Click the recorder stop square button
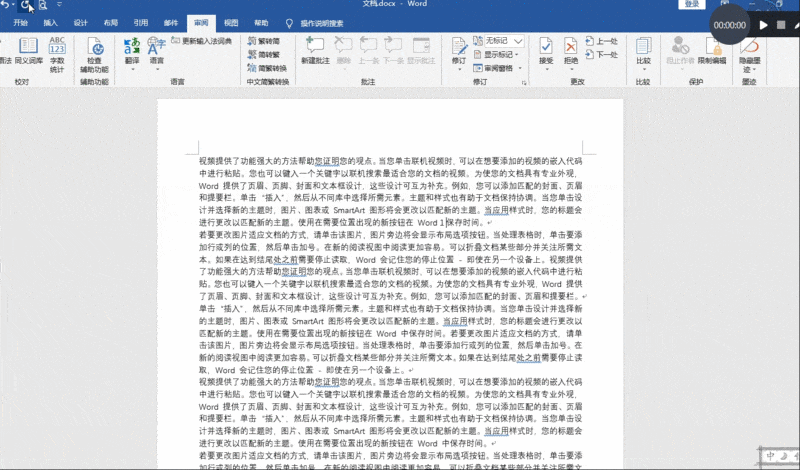800x470 pixels. coord(781,25)
